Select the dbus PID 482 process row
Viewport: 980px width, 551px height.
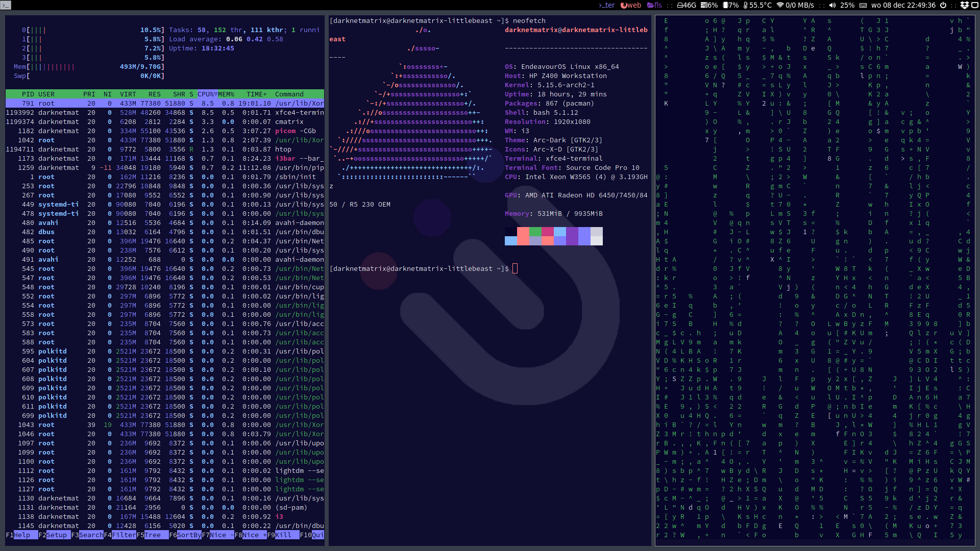click(x=165, y=232)
